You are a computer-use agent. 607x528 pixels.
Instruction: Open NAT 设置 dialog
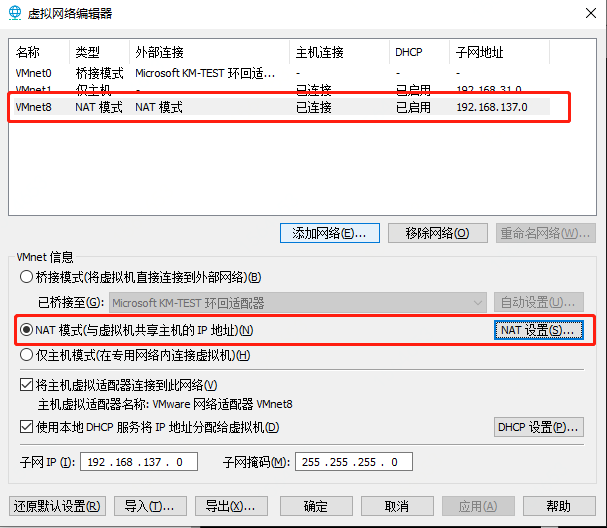click(538, 329)
